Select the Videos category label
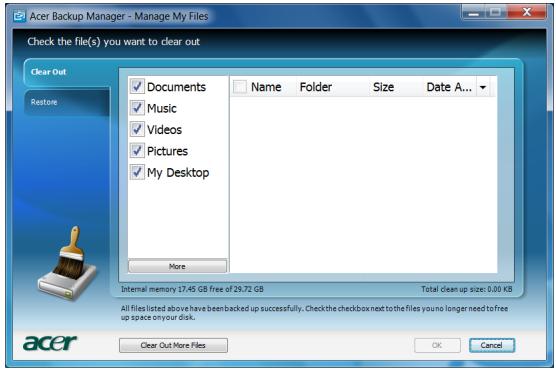 tap(164, 130)
